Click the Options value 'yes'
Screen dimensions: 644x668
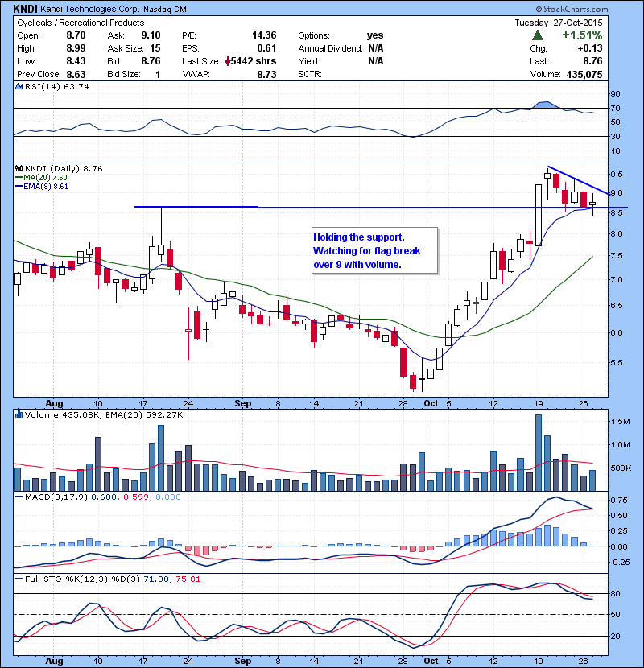coord(375,35)
